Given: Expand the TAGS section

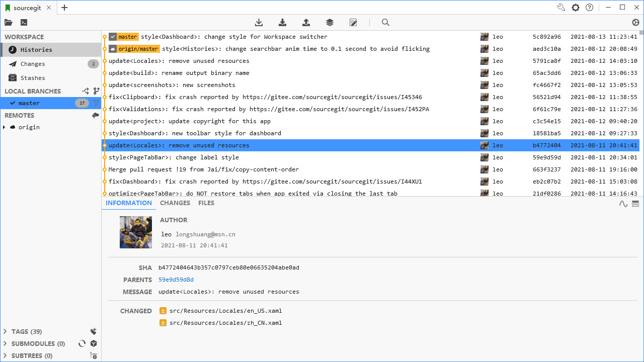Looking at the screenshot, I should tap(5, 331).
